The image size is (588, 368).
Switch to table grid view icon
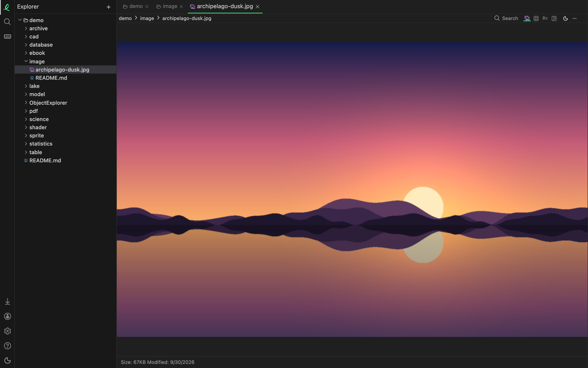(536, 18)
